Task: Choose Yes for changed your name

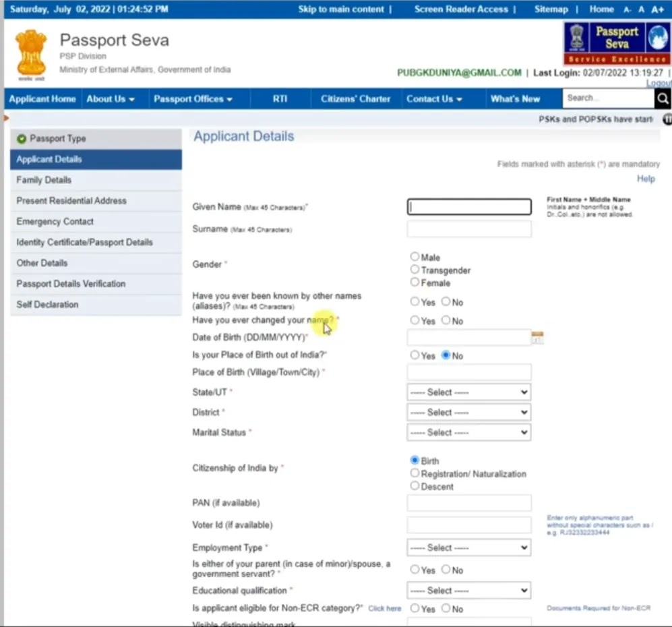Action: click(x=415, y=320)
